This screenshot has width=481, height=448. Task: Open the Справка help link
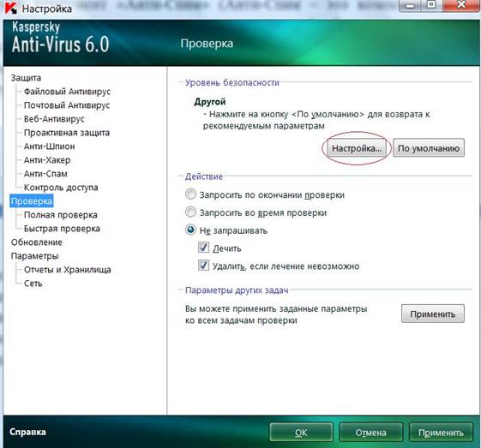[x=27, y=432]
